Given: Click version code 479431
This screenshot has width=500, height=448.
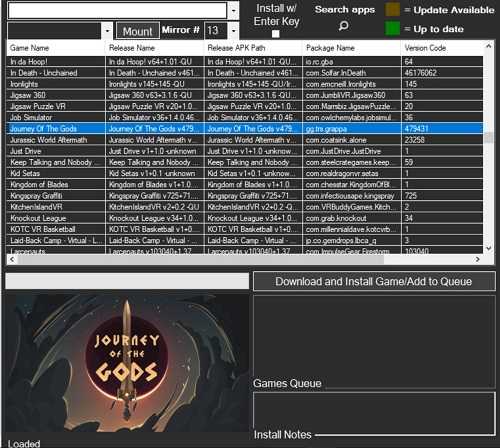Looking at the screenshot, I should coord(416,129).
